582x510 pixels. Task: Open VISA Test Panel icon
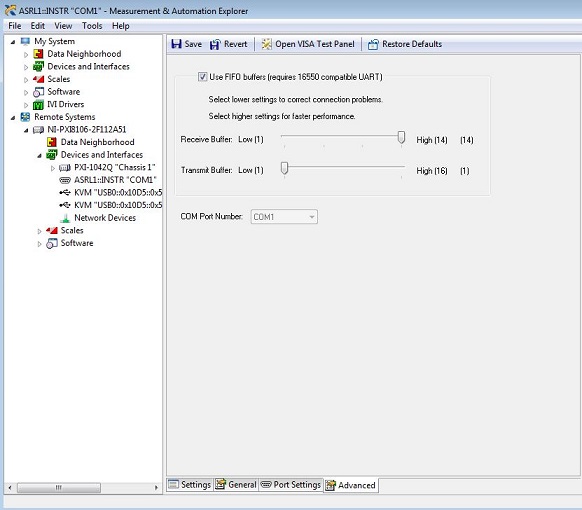pos(267,44)
